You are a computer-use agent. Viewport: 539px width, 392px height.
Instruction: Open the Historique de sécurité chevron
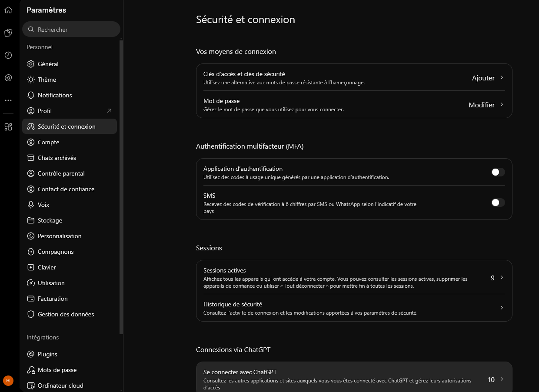coord(502,308)
